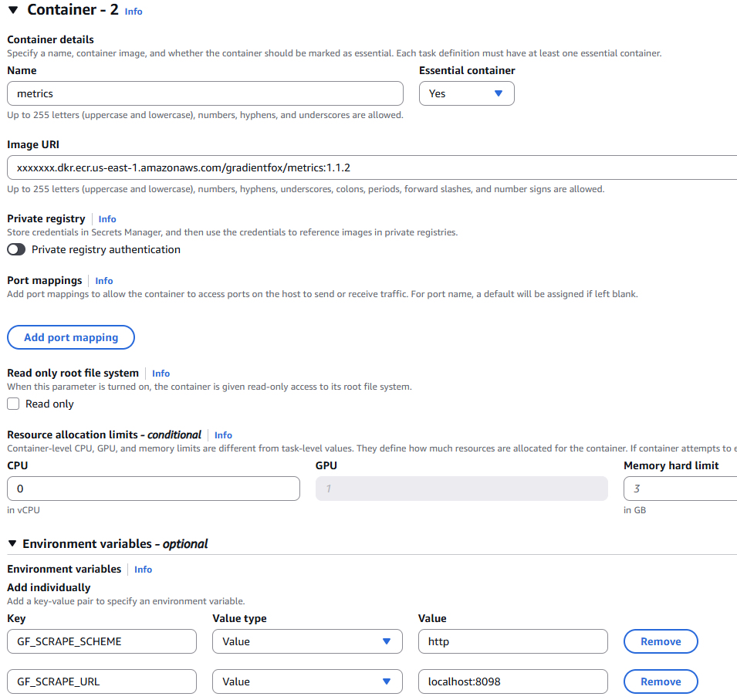The image size is (737, 700).
Task: Open Read only root file system Info
Action: [161, 374]
